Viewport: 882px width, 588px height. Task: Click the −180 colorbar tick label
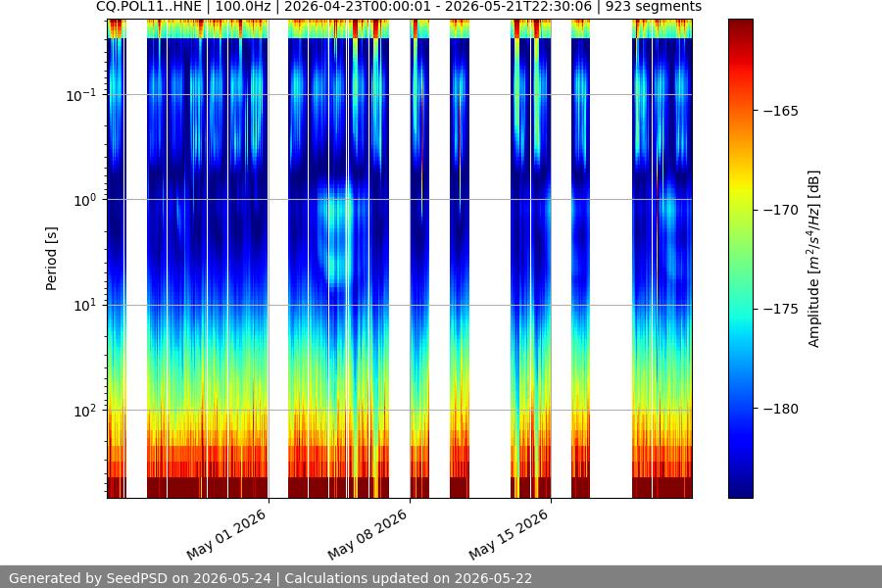[781, 409]
